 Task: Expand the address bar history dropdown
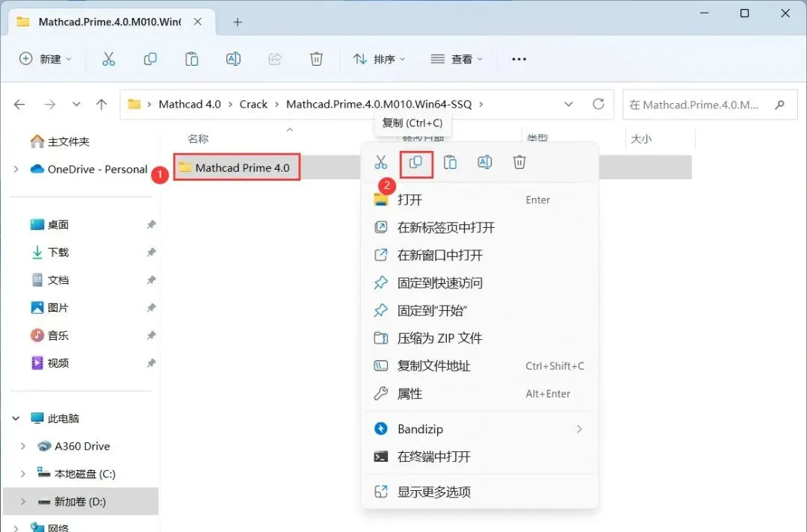pos(568,104)
